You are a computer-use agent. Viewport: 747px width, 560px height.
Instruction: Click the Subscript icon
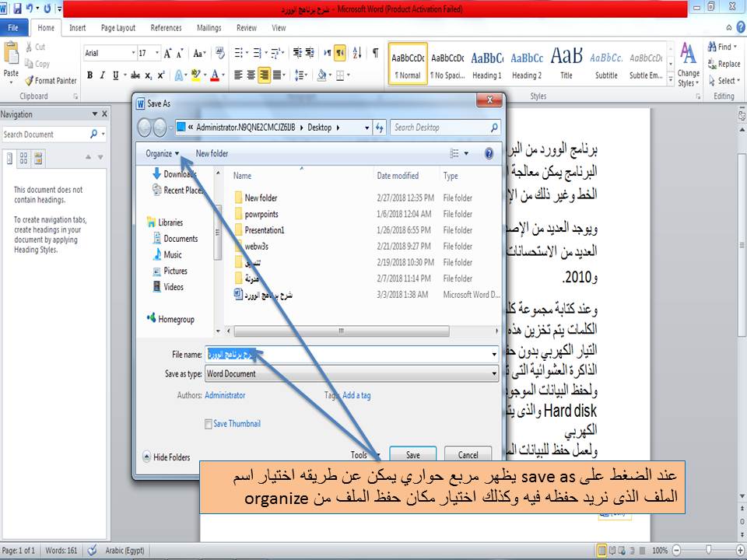[148, 75]
